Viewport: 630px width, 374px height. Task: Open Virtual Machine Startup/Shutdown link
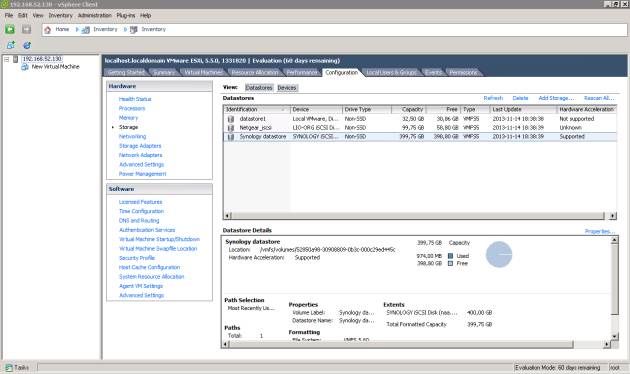(160, 239)
